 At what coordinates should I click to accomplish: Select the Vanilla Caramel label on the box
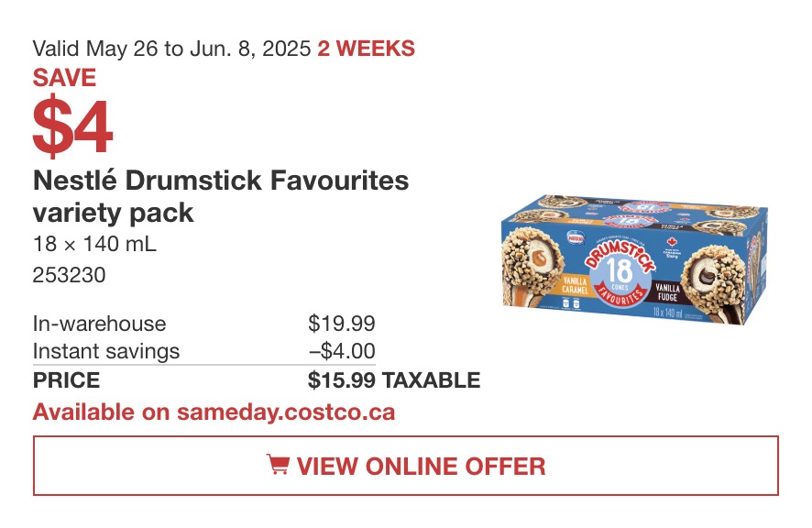tap(576, 285)
